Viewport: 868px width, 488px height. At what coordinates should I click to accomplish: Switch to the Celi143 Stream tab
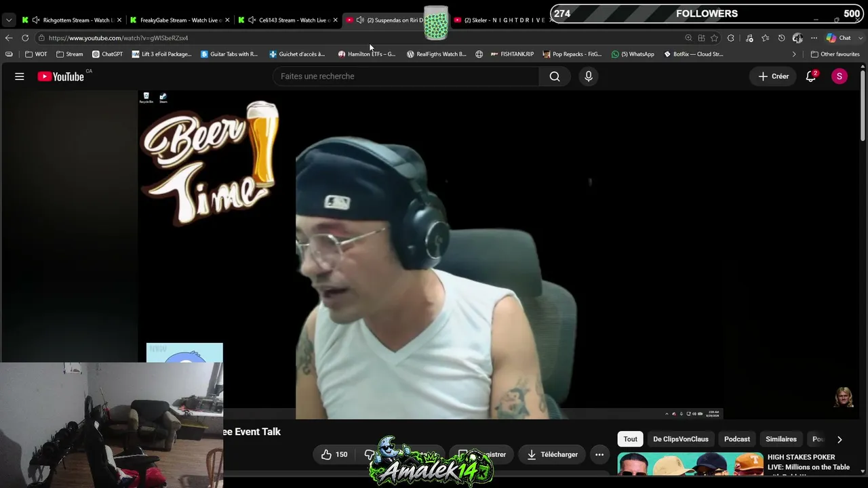[x=288, y=20]
